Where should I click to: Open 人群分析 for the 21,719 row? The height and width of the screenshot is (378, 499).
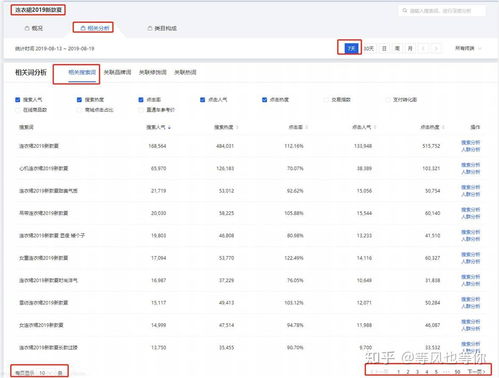coord(470,194)
